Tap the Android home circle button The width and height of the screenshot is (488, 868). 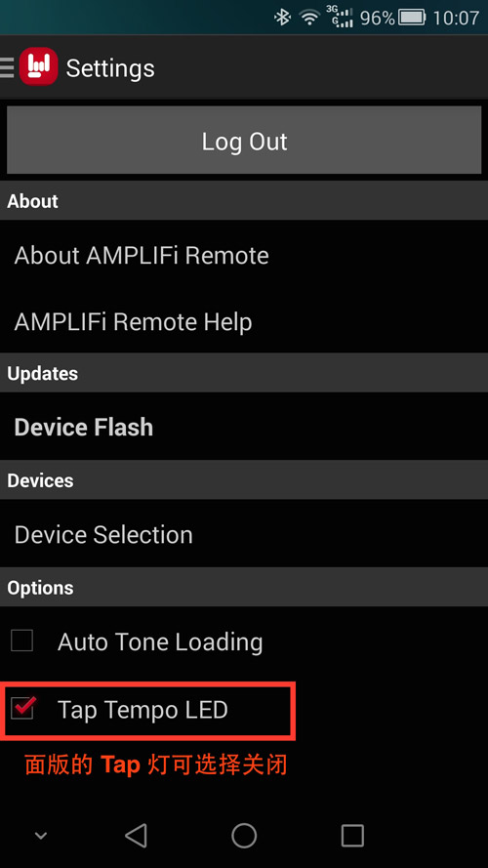(243, 835)
